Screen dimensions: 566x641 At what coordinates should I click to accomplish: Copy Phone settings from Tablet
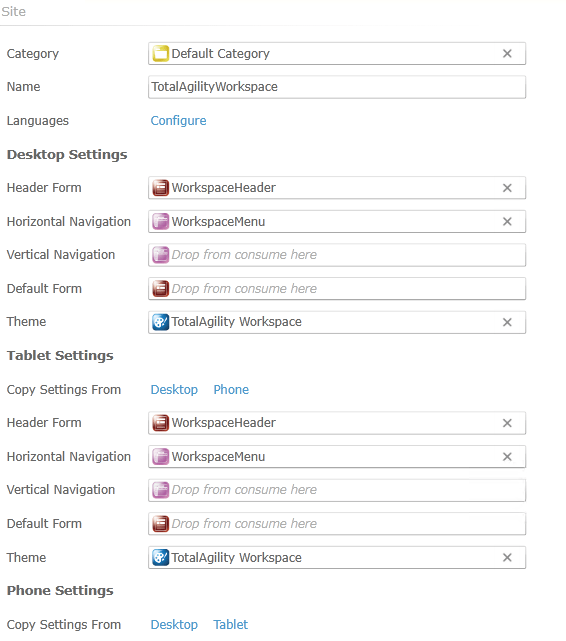tap(230, 625)
